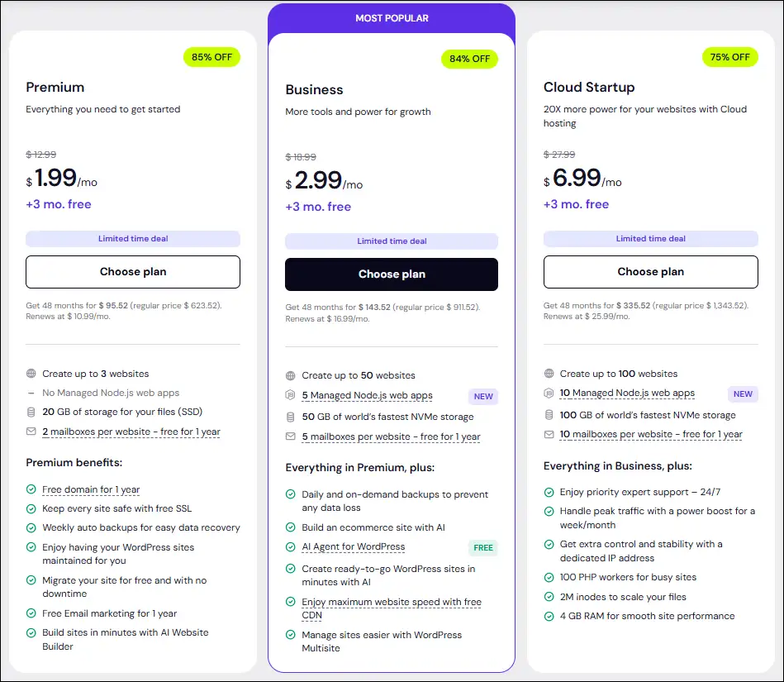
Task: Click the FREE badge beside "AI Agent for WordPress"
Action: point(483,547)
